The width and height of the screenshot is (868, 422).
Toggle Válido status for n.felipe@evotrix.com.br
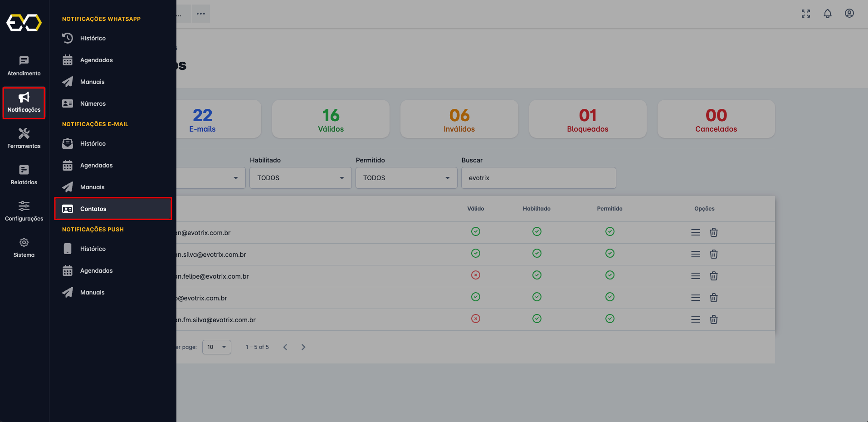click(475, 275)
